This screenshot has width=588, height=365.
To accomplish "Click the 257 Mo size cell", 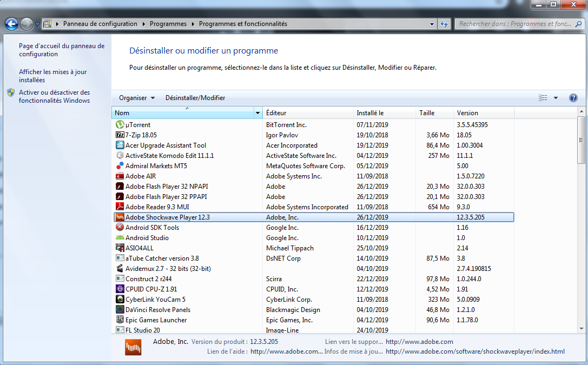I will click(439, 156).
